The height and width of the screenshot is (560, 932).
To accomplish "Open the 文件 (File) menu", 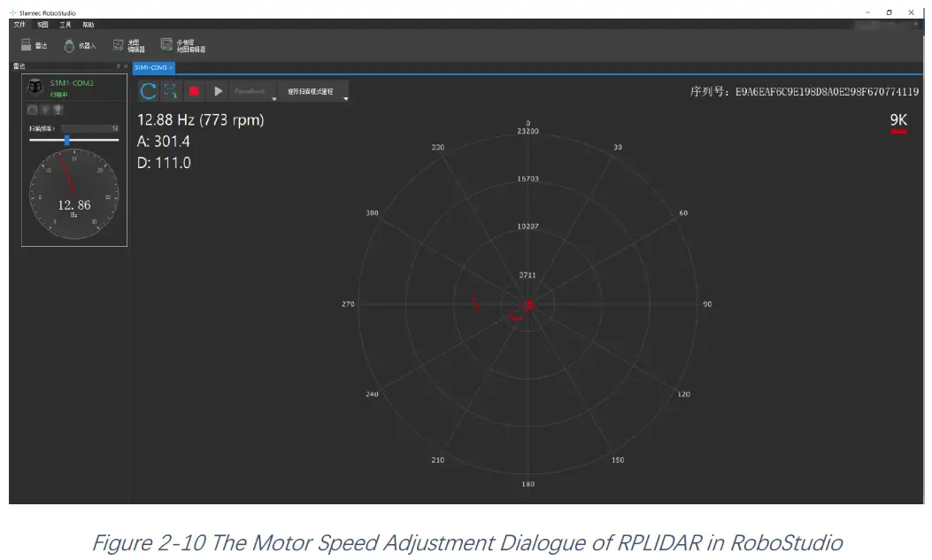I will tap(19, 25).
